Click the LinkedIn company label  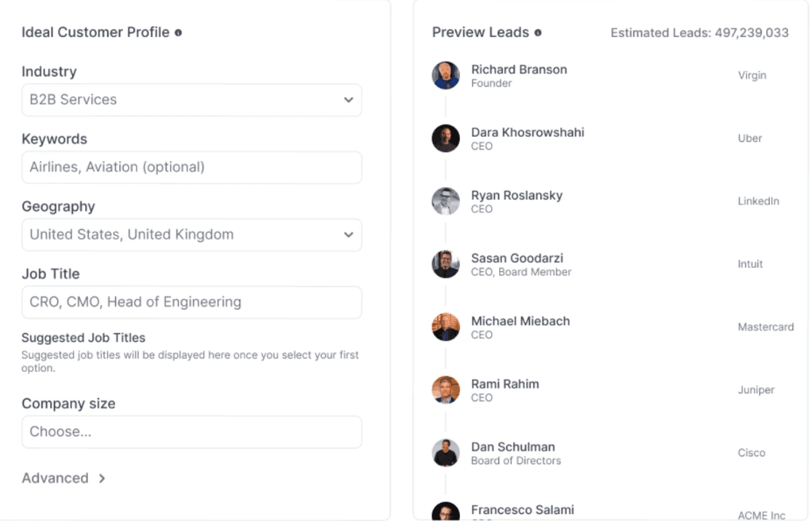(758, 201)
